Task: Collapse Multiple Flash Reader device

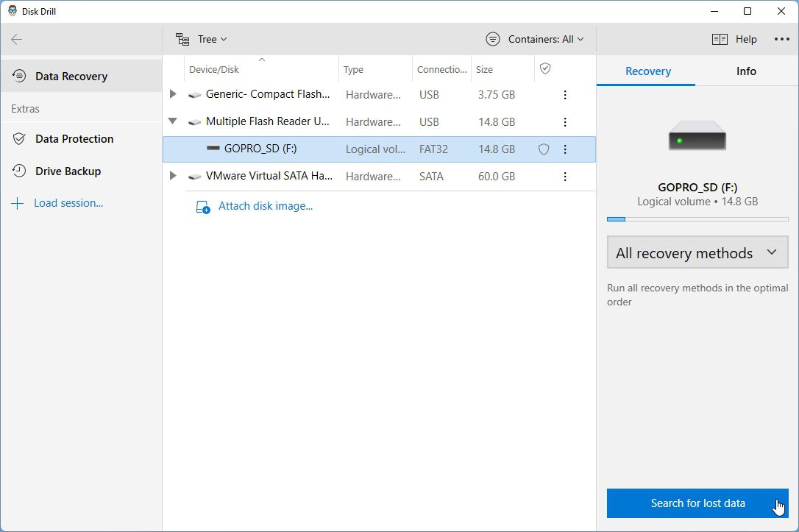Action: 173,121
